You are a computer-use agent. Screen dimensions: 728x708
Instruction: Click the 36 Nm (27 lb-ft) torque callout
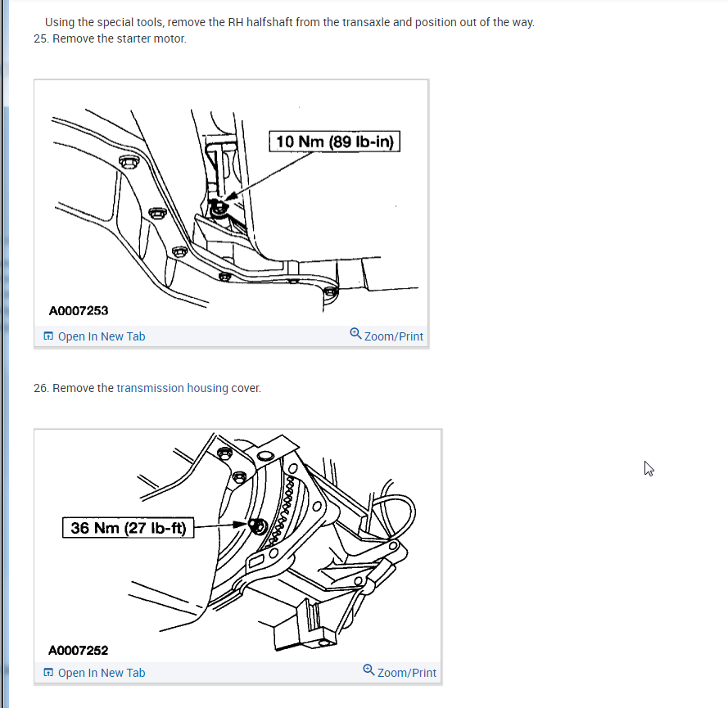click(128, 527)
